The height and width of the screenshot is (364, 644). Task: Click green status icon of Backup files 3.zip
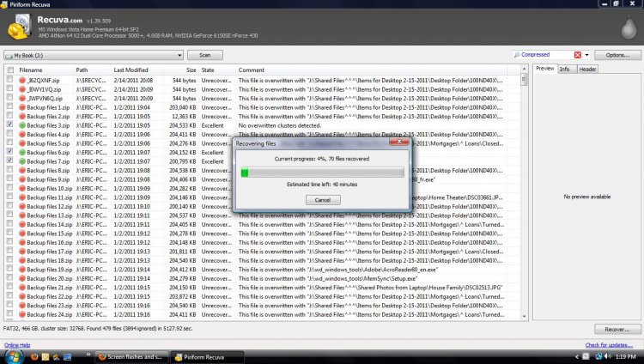[x=22, y=125]
